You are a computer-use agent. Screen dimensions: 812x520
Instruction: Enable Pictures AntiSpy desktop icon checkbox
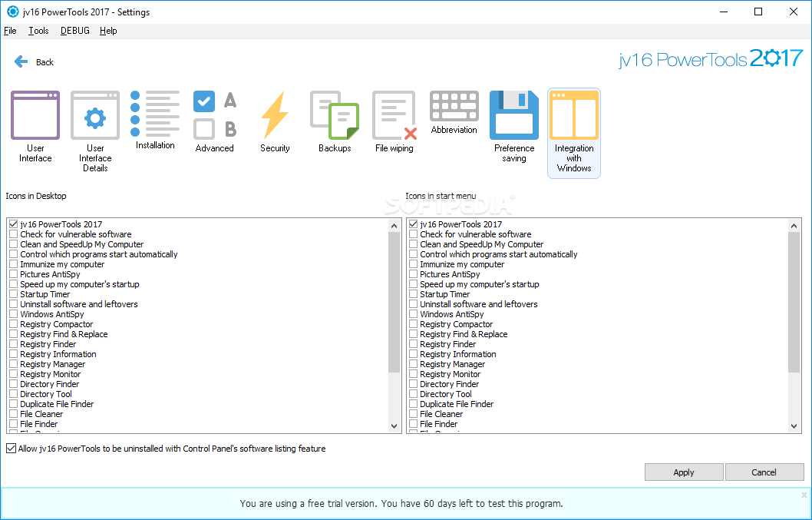pyautogui.click(x=14, y=274)
